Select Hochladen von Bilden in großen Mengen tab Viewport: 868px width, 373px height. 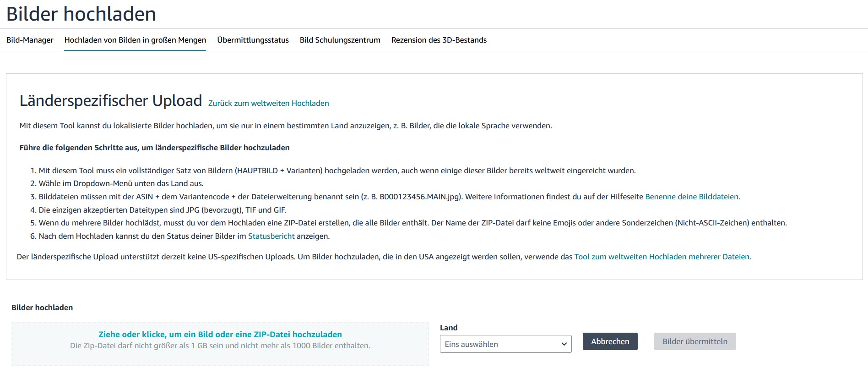pos(135,40)
